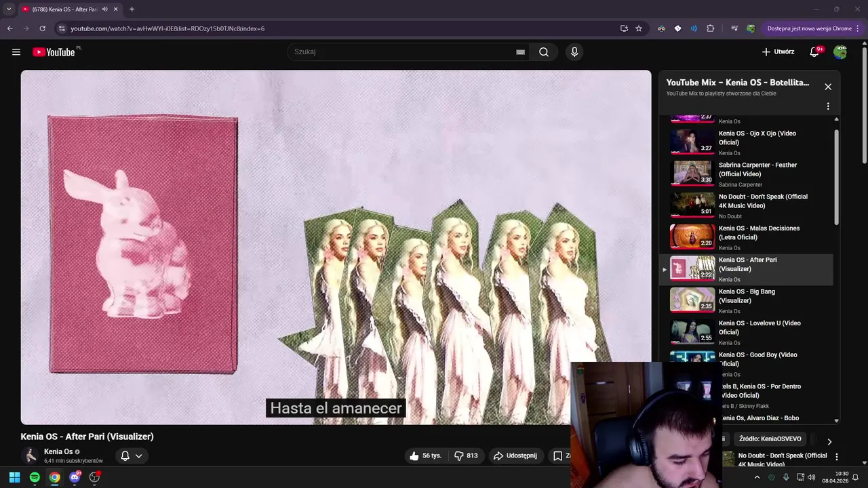View site information icon in address bar

62,28
